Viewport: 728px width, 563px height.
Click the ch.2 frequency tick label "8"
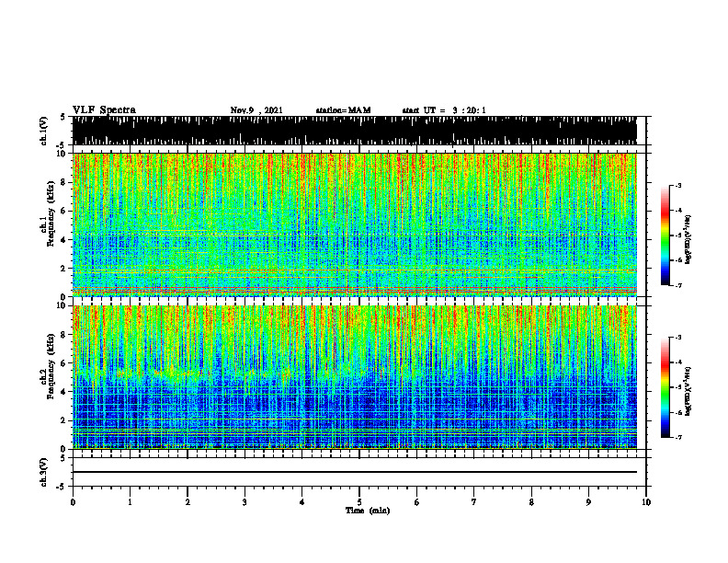63,335
